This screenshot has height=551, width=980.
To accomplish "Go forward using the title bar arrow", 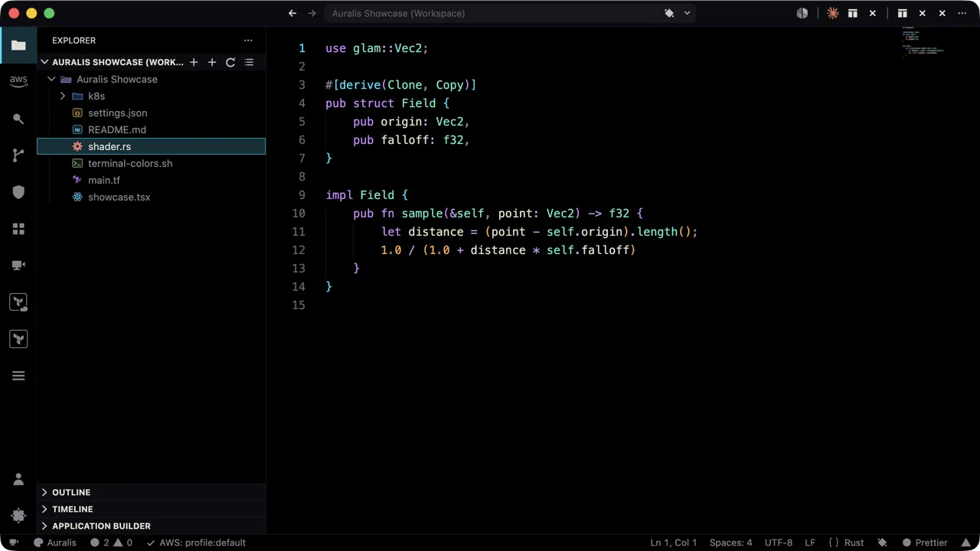I will [312, 13].
